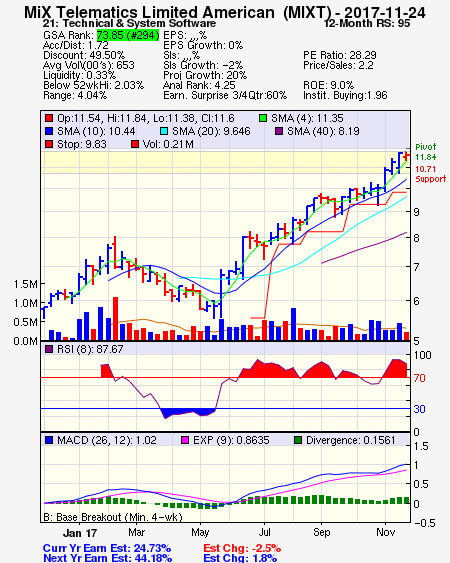Click Instit. Buying:1.96 text
Viewport: 450px width, 563px height.
tap(345, 96)
